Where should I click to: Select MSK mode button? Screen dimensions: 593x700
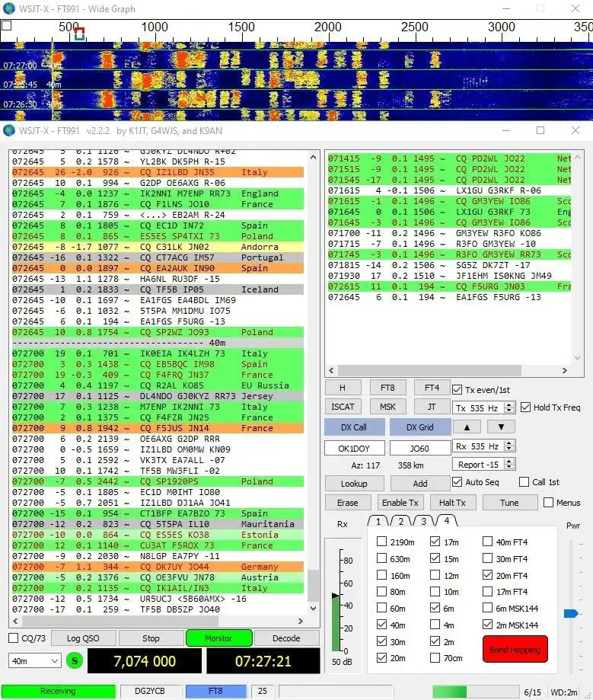(387, 407)
